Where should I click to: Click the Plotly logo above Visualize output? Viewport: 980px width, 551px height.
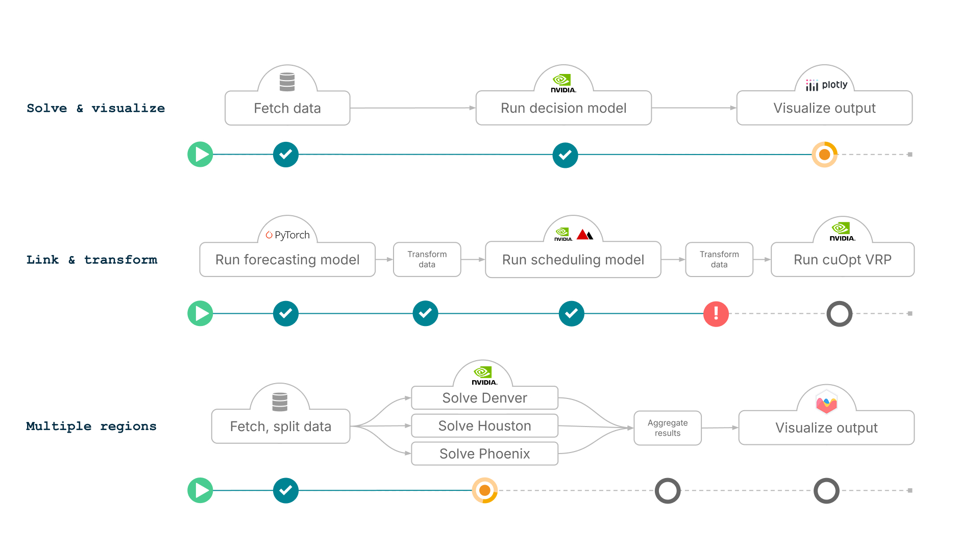pos(826,85)
